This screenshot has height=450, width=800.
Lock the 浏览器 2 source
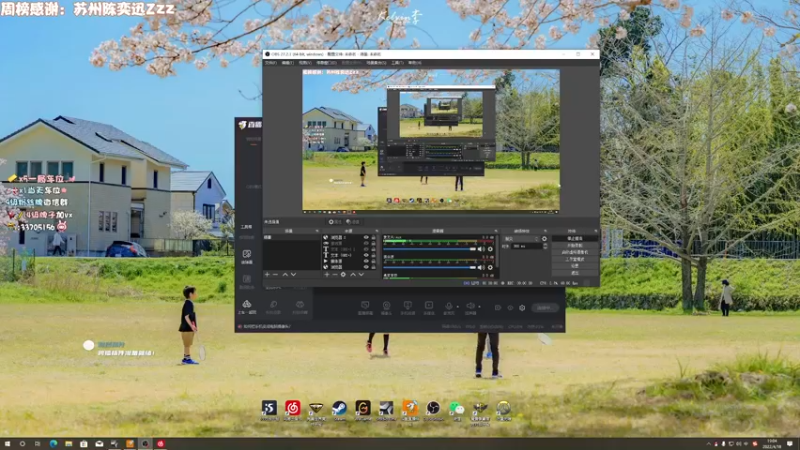point(373,237)
